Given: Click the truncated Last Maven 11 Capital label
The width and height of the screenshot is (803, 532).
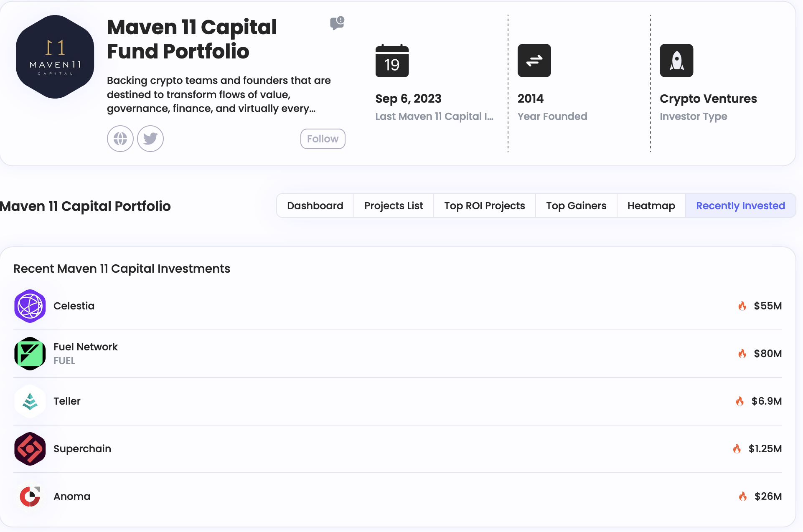Looking at the screenshot, I should pos(434,117).
